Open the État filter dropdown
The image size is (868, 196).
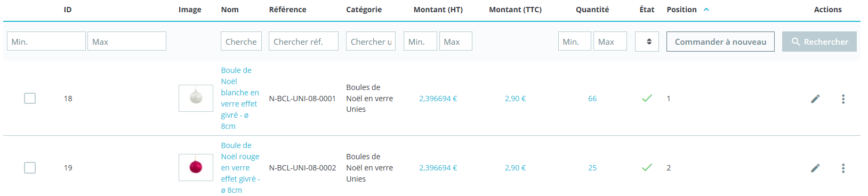pos(647,41)
